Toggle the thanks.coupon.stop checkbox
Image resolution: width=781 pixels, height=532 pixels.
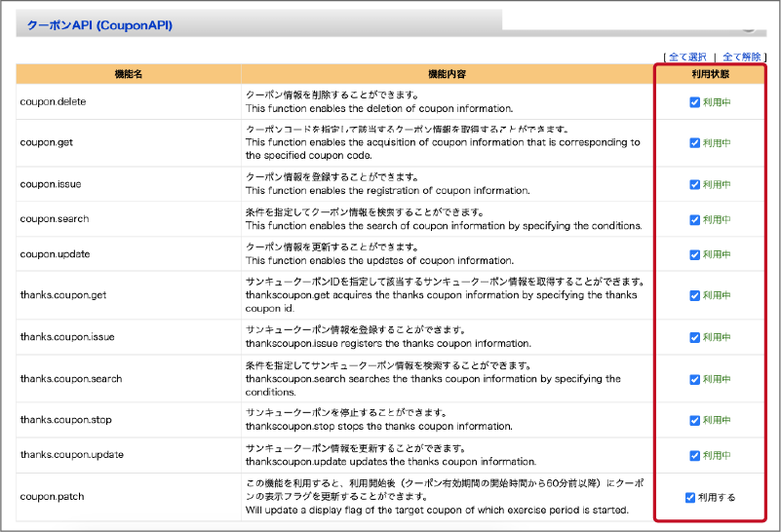(x=695, y=421)
